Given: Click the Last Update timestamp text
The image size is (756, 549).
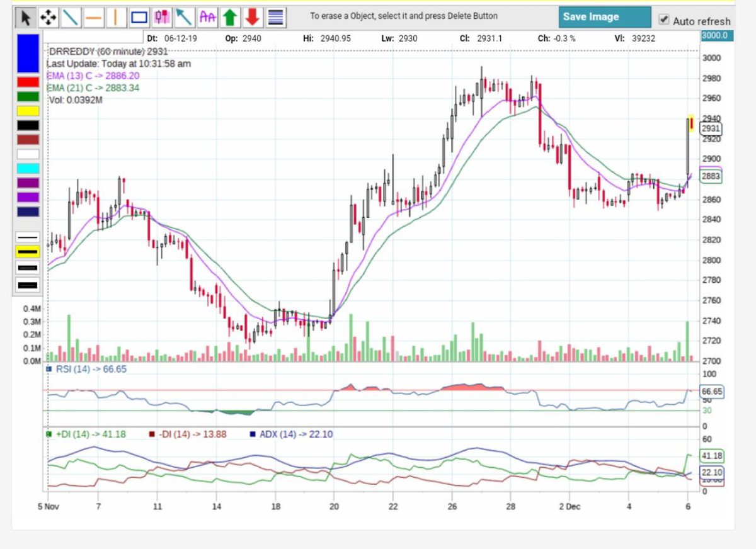Looking at the screenshot, I should coord(119,64).
